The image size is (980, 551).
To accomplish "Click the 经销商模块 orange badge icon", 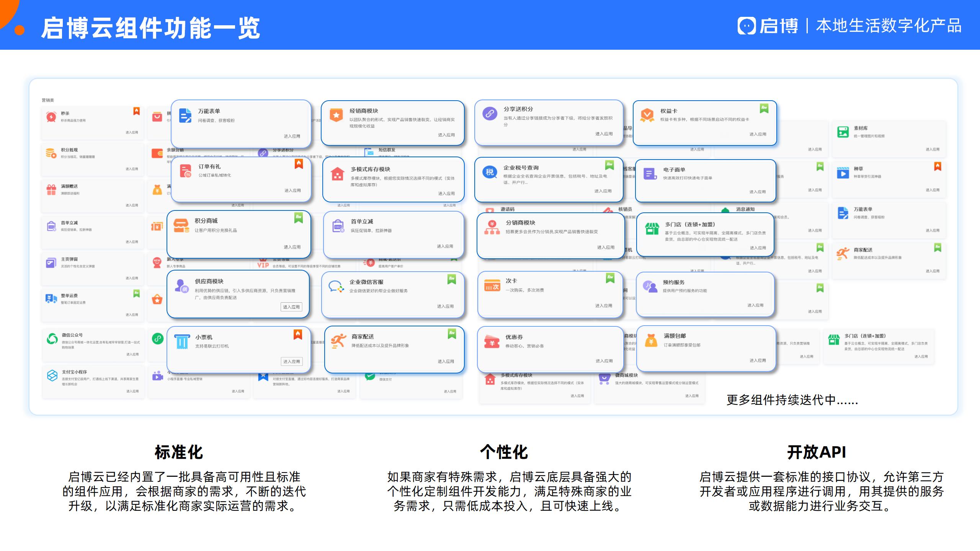I will pos(336,115).
